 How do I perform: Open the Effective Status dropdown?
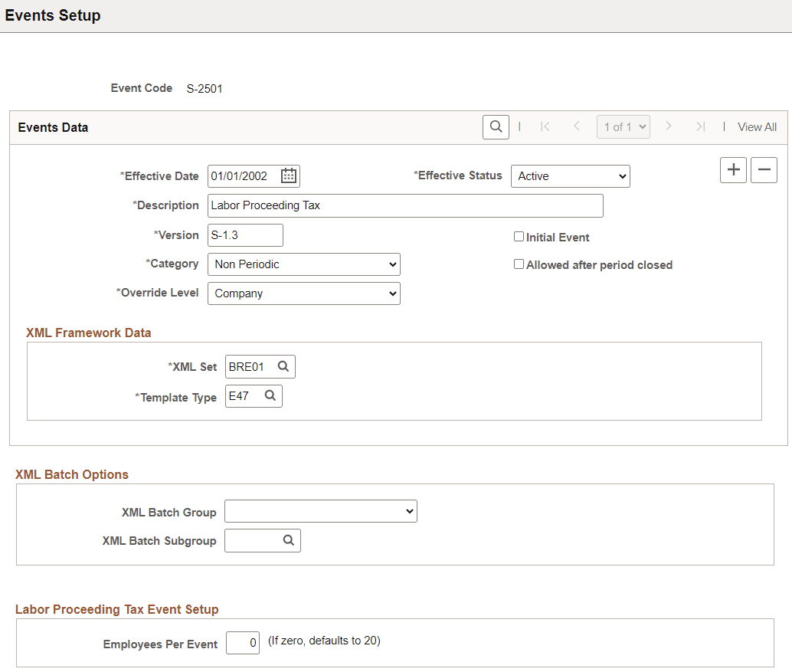(x=570, y=175)
